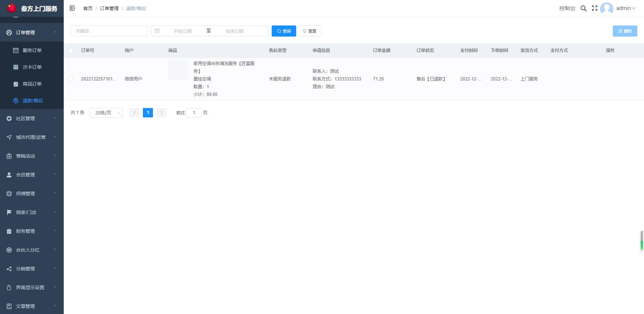
Task: Focus the 开始日期 start date field
Action: 182,31
